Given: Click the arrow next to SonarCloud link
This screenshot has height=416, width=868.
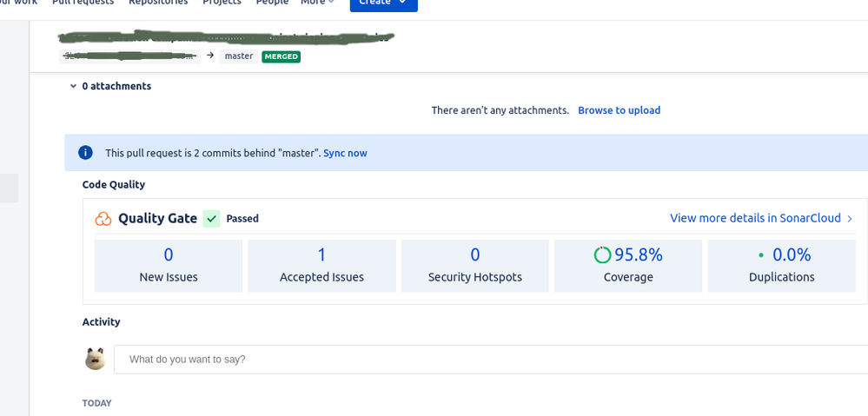Looking at the screenshot, I should (x=850, y=219).
